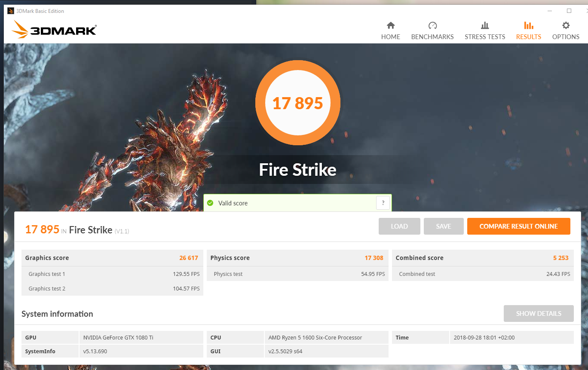The width and height of the screenshot is (588, 370).
Task: Click the System information heading
Action: (x=57, y=314)
